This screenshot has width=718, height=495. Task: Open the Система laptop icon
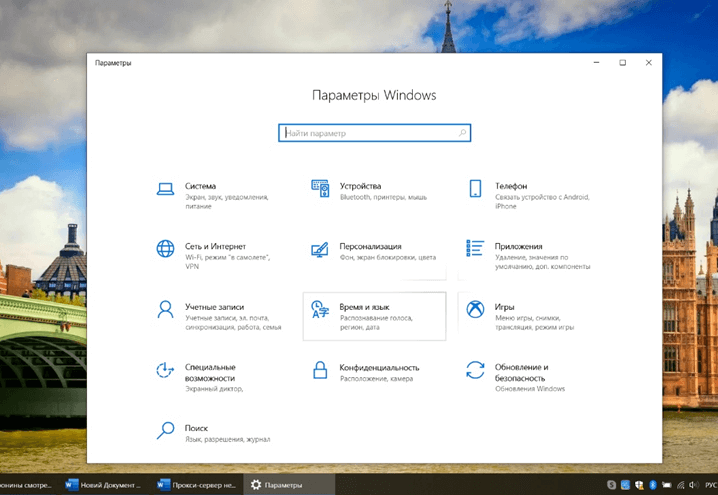(165, 189)
